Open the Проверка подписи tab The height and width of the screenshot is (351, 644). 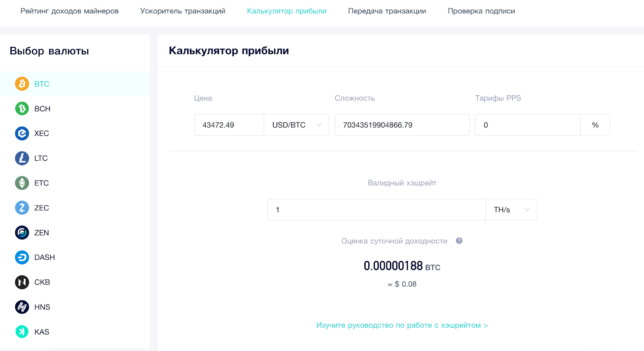tap(481, 11)
